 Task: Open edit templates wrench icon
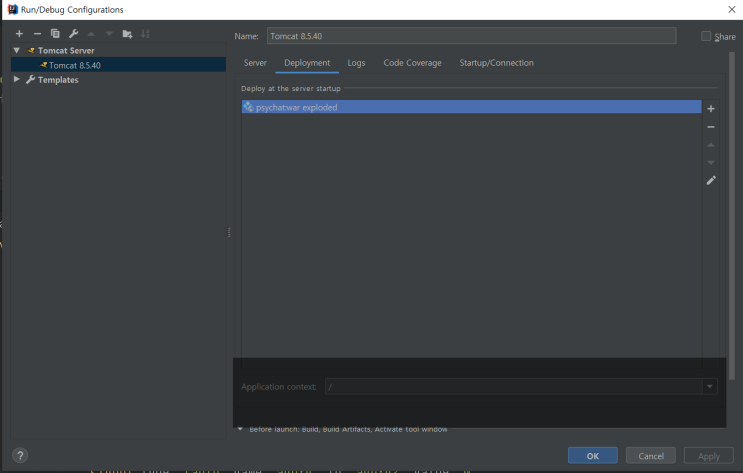tap(73, 34)
